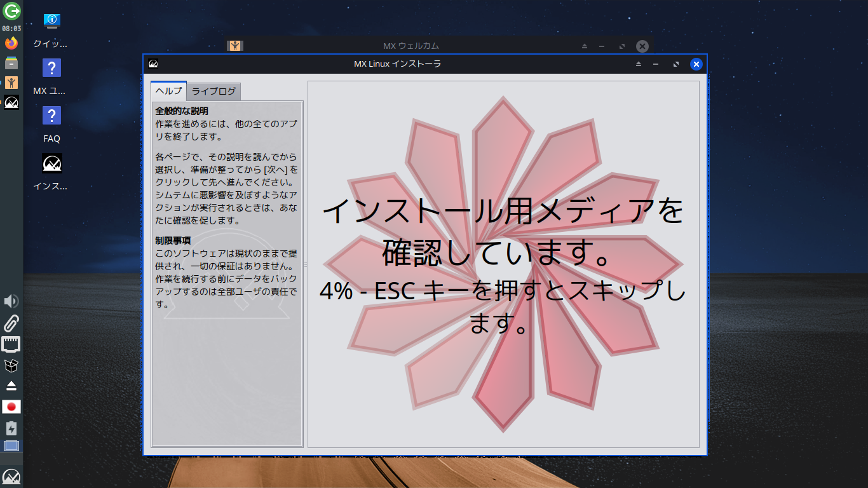Open the MX Linux start menu
The height and width of the screenshot is (488, 868).
click(11, 477)
